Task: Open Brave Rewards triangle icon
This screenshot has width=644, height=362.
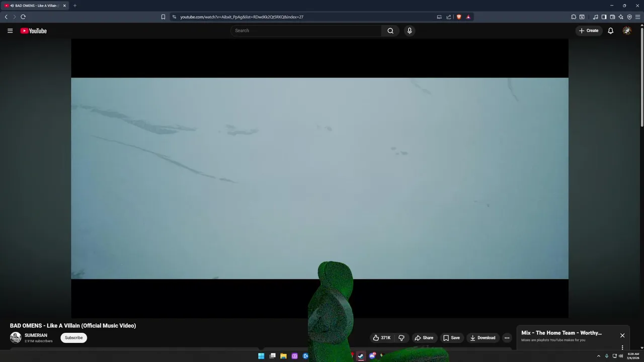Action: pyautogui.click(x=468, y=17)
